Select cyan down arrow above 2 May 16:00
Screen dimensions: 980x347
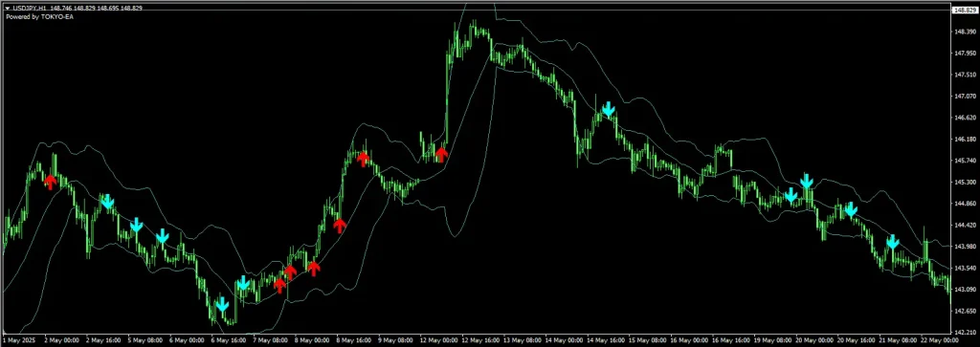(x=107, y=202)
